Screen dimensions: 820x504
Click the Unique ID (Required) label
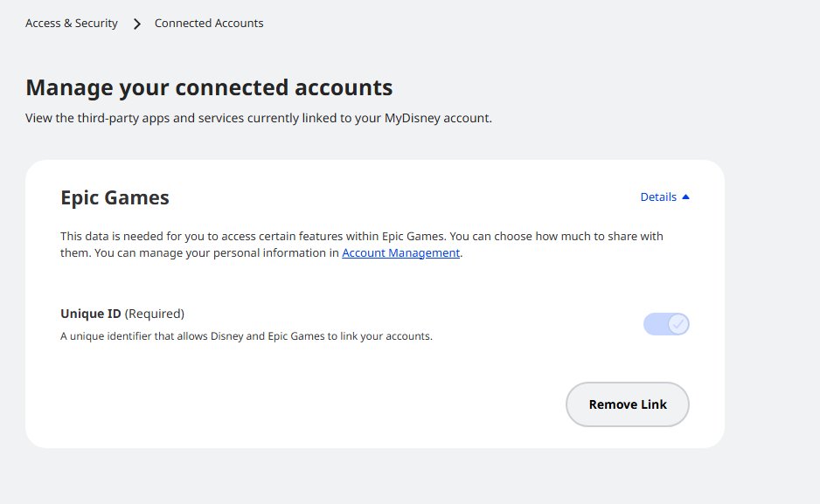[x=122, y=314]
